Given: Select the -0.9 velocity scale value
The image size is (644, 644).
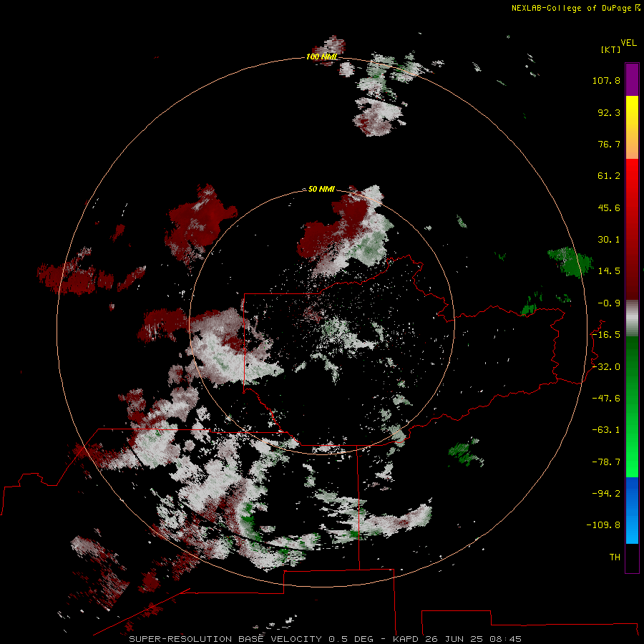Looking at the screenshot, I should click(609, 303).
